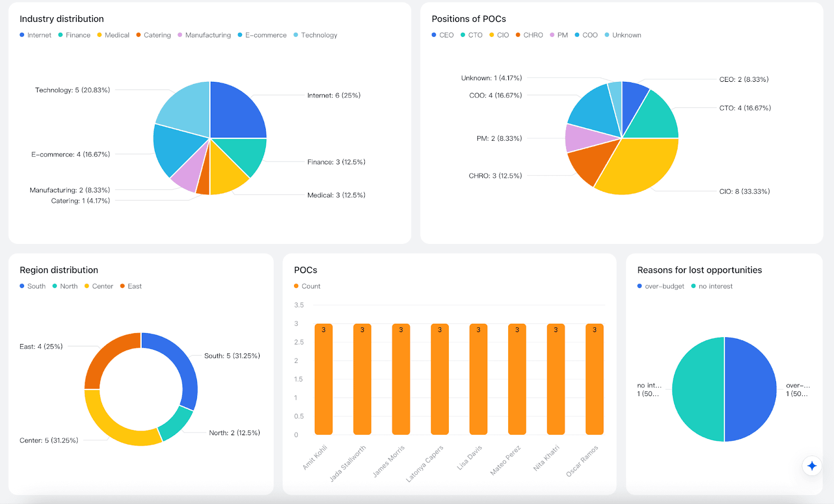Toggle East legend in Region distribution

[x=131, y=286]
